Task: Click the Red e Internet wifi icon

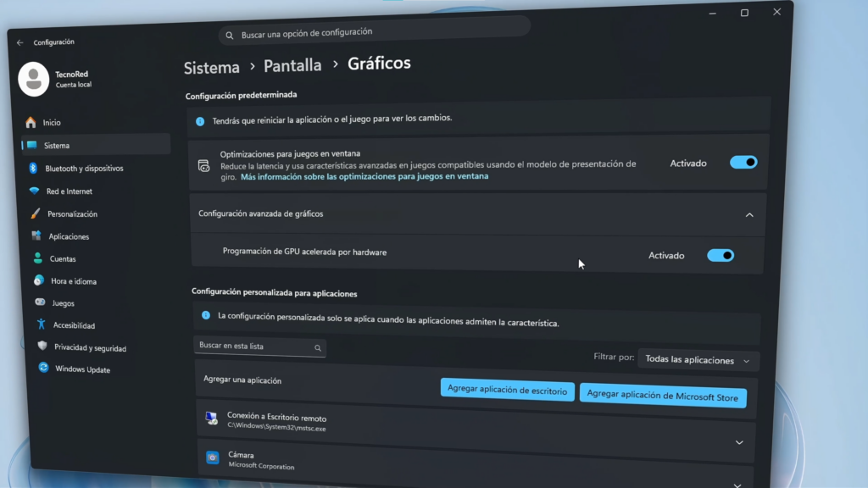Action: pos(34,191)
